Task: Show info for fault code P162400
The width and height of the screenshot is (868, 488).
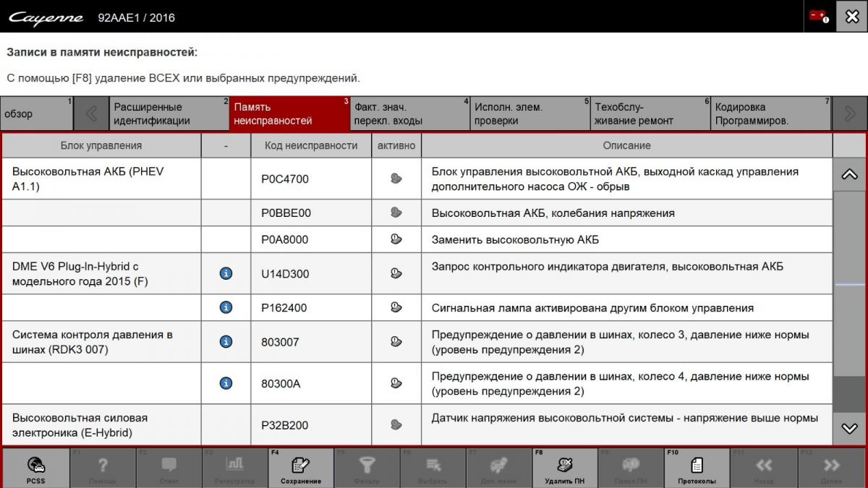Action: click(226, 308)
